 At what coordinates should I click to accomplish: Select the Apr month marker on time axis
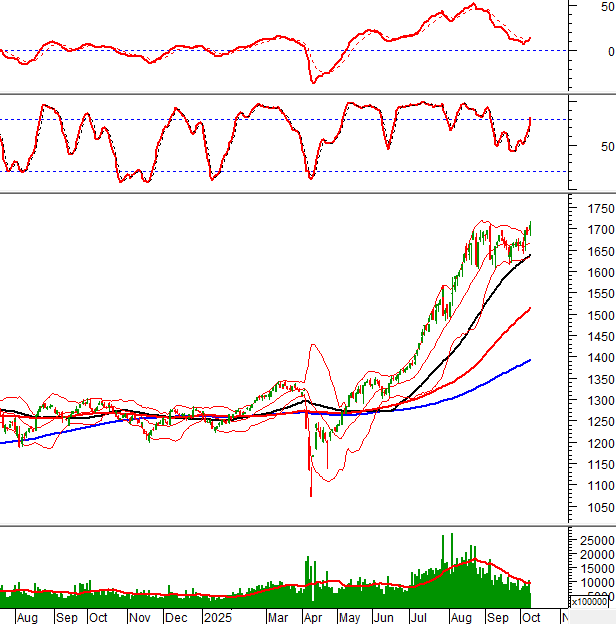[x=311, y=617]
